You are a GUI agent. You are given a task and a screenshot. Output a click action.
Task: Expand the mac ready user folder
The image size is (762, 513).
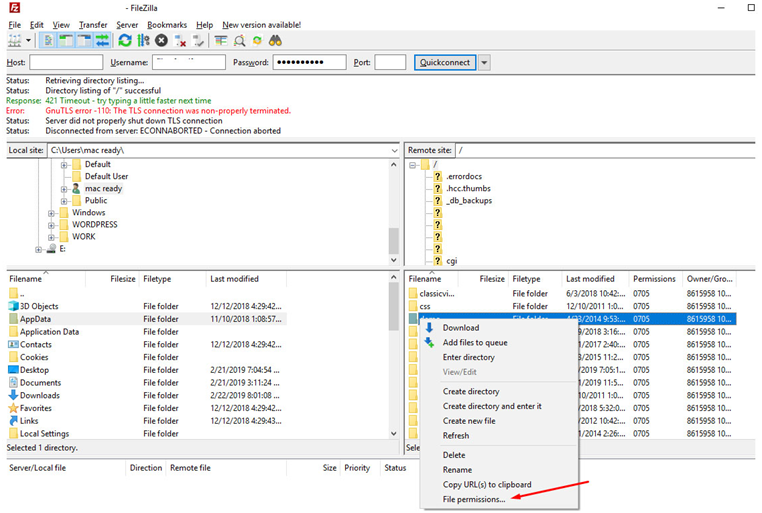coord(64,189)
